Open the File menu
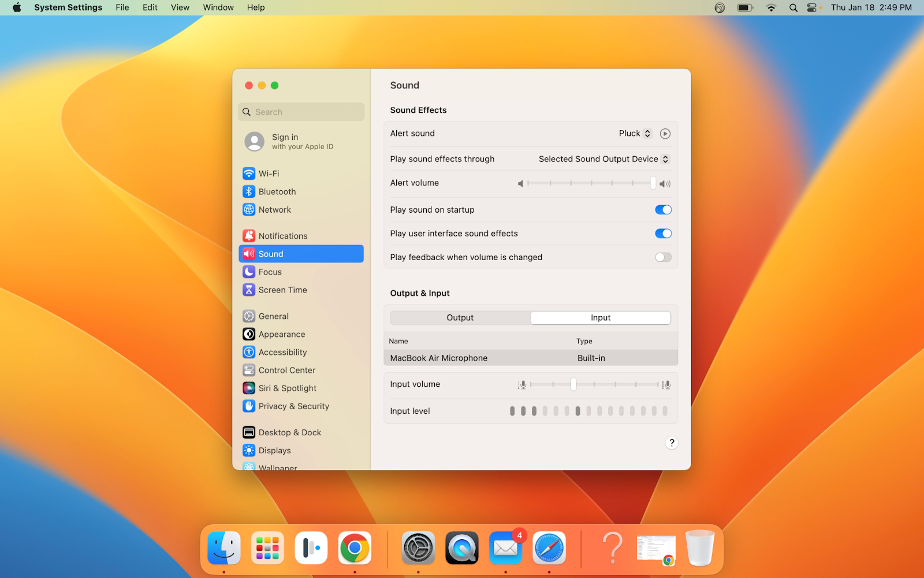This screenshot has height=578, width=924. point(122,8)
